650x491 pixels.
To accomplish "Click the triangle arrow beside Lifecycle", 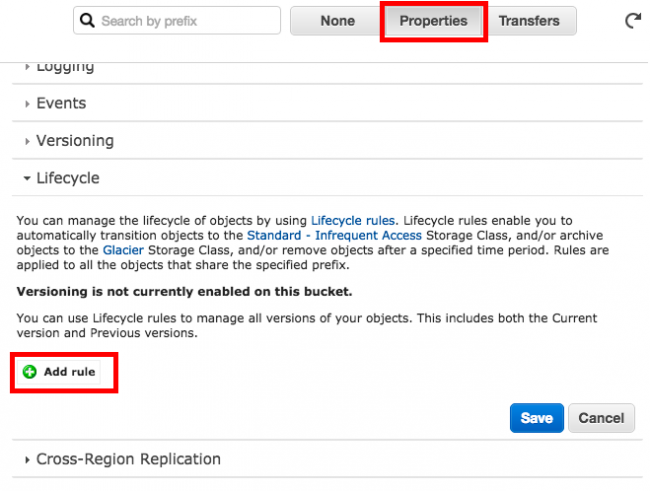I will pos(27,178).
